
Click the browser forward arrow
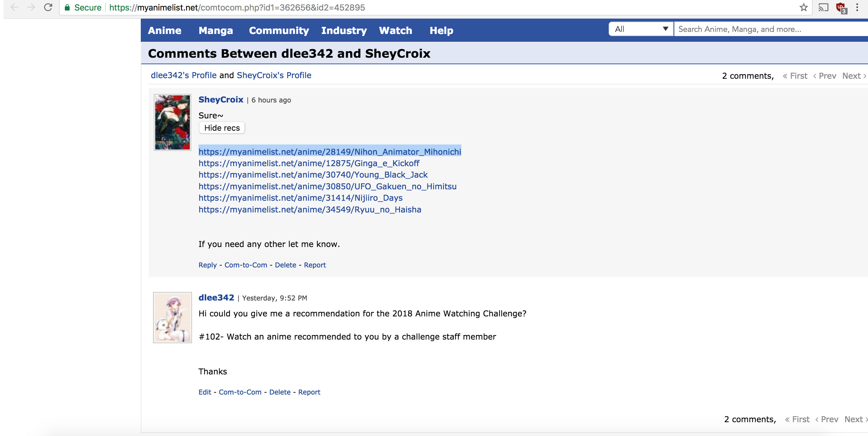[x=31, y=7]
